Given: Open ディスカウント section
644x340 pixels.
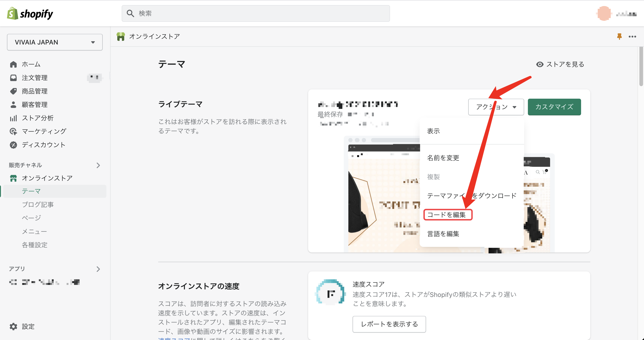Looking at the screenshot, I should (x=43, y=145).
